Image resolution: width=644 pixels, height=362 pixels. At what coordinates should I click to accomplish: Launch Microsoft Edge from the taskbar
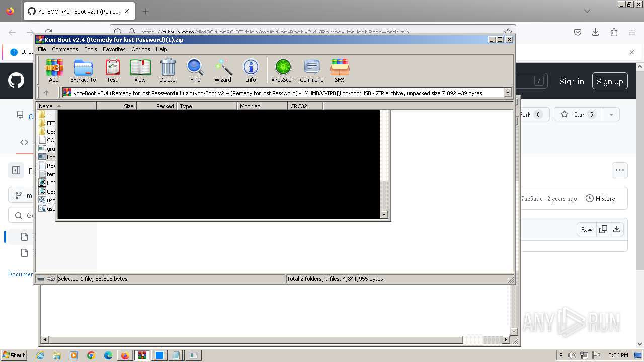[x=108, y=355]
